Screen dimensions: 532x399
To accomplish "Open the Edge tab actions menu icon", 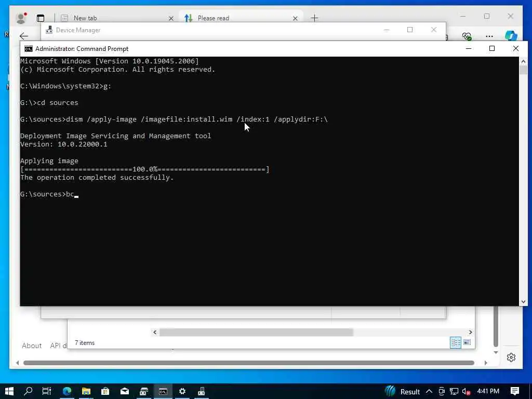I will coord(41,18).
